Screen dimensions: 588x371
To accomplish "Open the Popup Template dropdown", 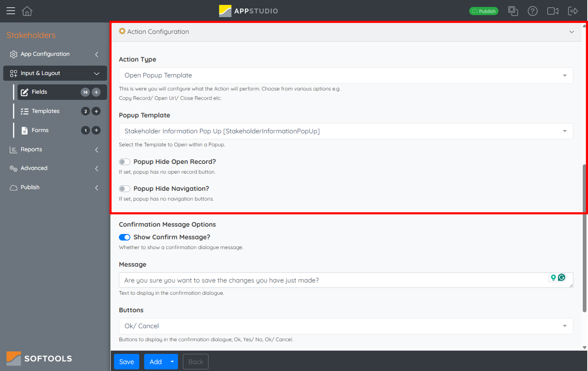I will (x=346, y=131).
